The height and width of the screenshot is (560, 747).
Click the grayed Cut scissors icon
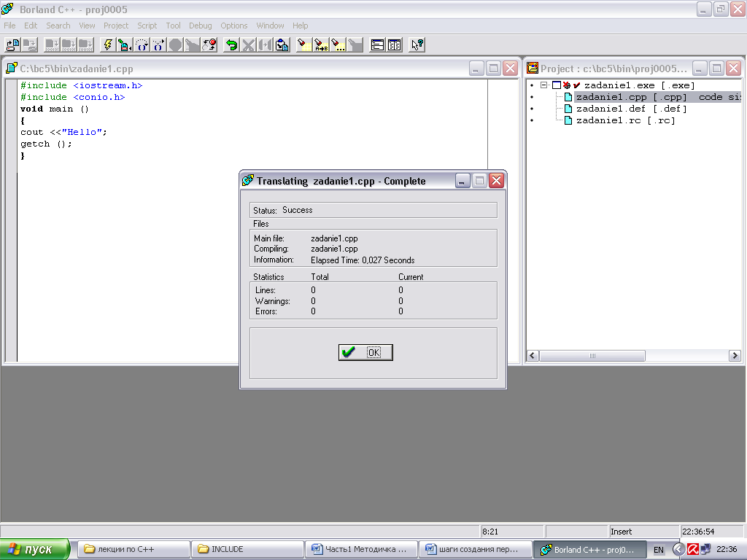pos(249,44)
